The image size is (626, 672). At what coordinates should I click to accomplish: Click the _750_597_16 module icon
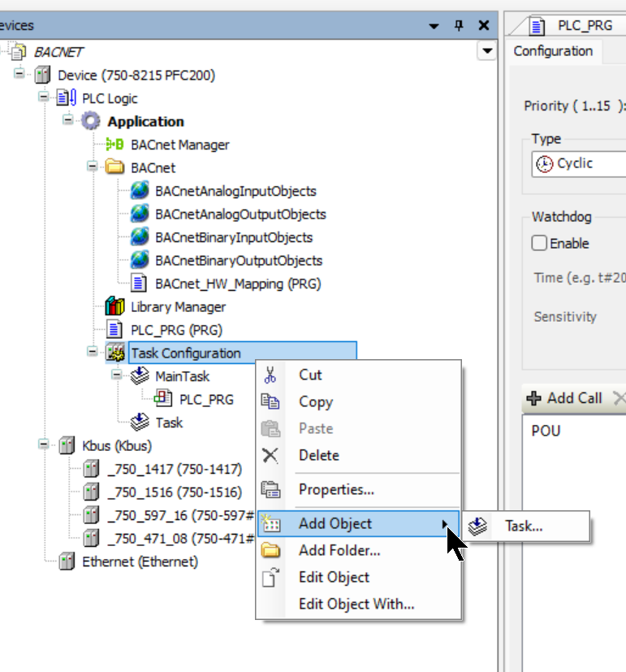(x=91, y=514)
